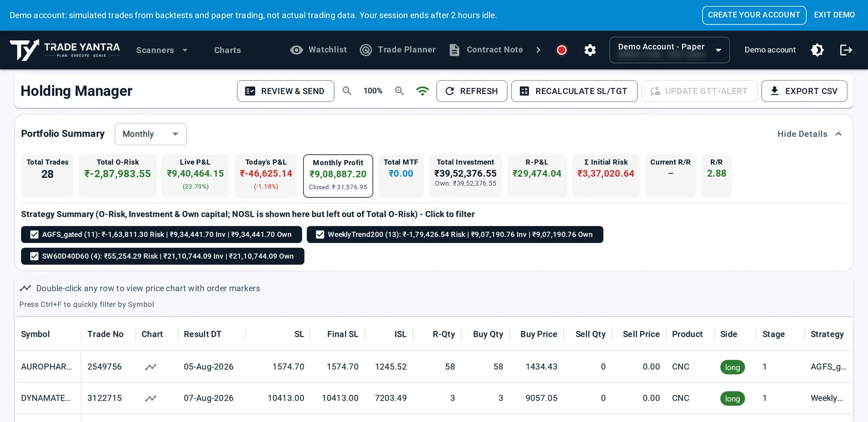The width and height of the screenshot is (868, 422).
Task: Click CREATE YOUR ACCOUNT button
Action: pos(754,15)
